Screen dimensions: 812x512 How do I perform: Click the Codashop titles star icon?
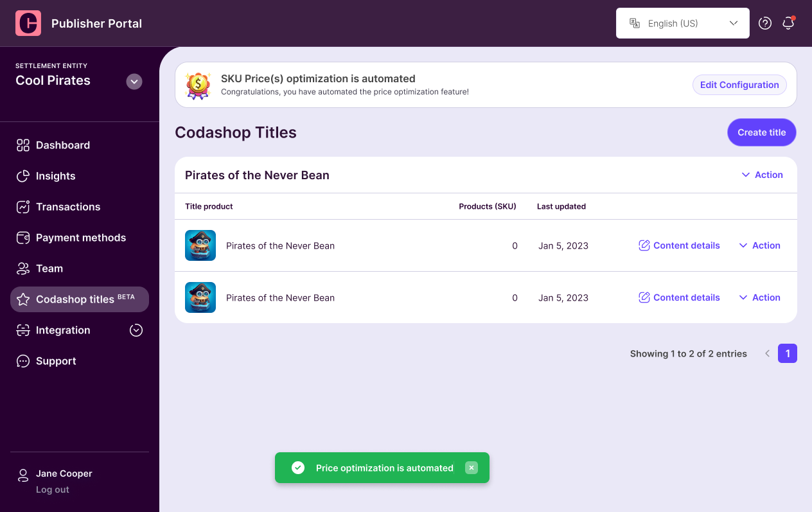coord(23,299)
